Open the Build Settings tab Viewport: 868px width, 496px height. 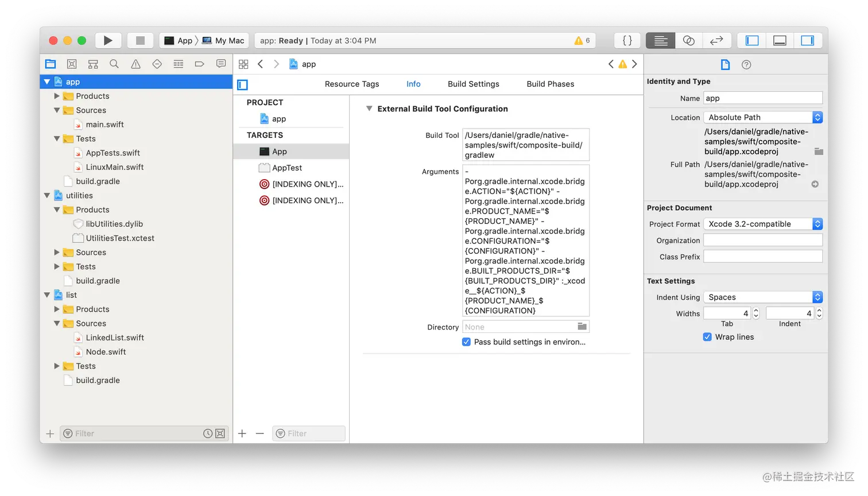(474, 84)
